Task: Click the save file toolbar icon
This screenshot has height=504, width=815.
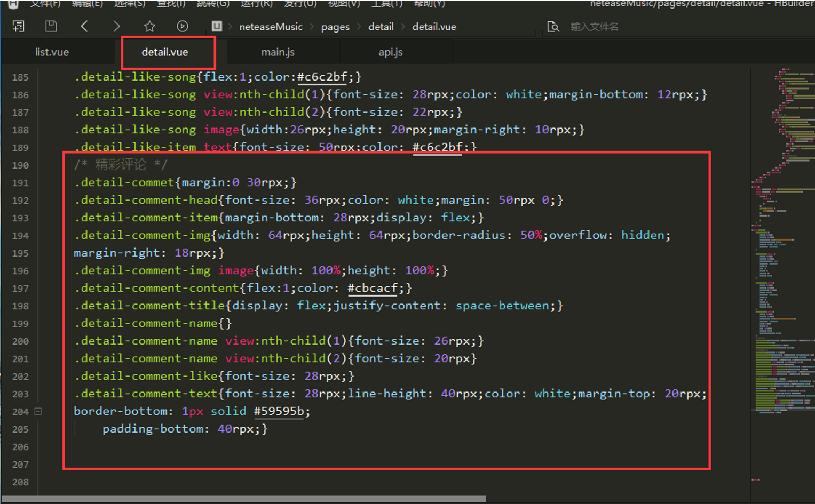Action: coord(51,26)
